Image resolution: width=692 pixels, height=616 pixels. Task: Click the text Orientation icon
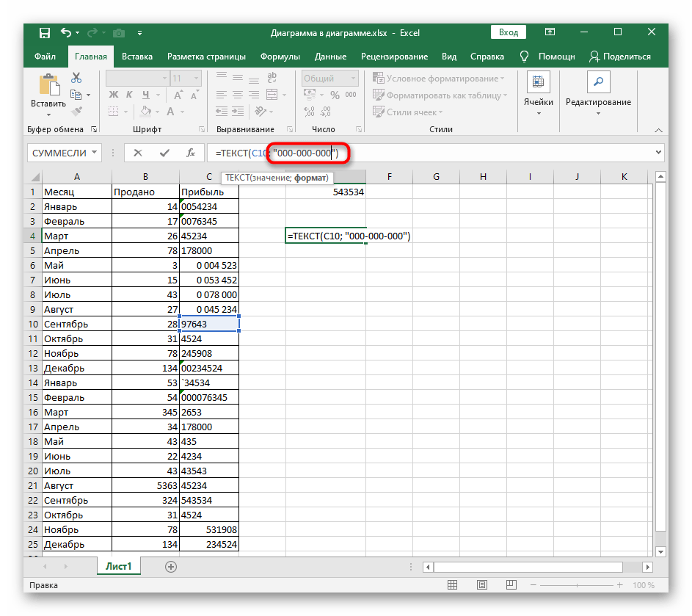coord(261,112)
